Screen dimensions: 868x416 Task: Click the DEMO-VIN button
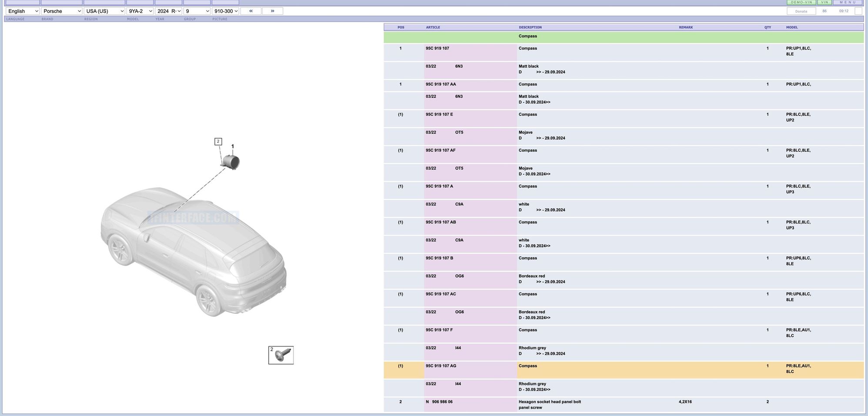point(801,2)
